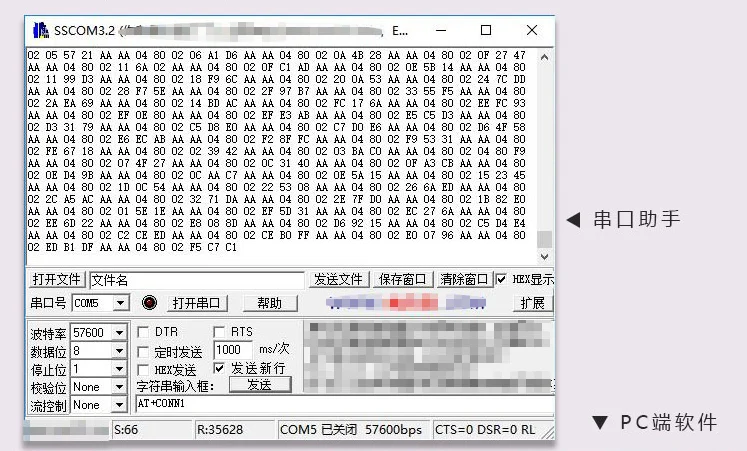Close the SSCOM window
The width and height of the screenshot is (747, 451).
[x=532, y=30]
